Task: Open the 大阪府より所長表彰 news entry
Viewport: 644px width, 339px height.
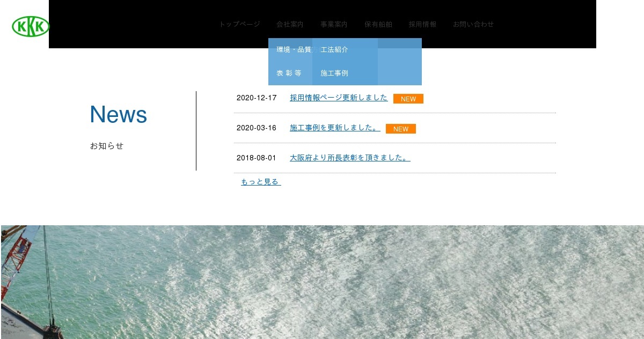Action: 350,158
